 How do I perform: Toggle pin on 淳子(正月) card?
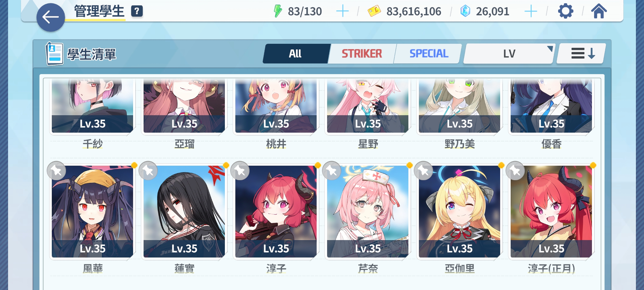point(515,171)
